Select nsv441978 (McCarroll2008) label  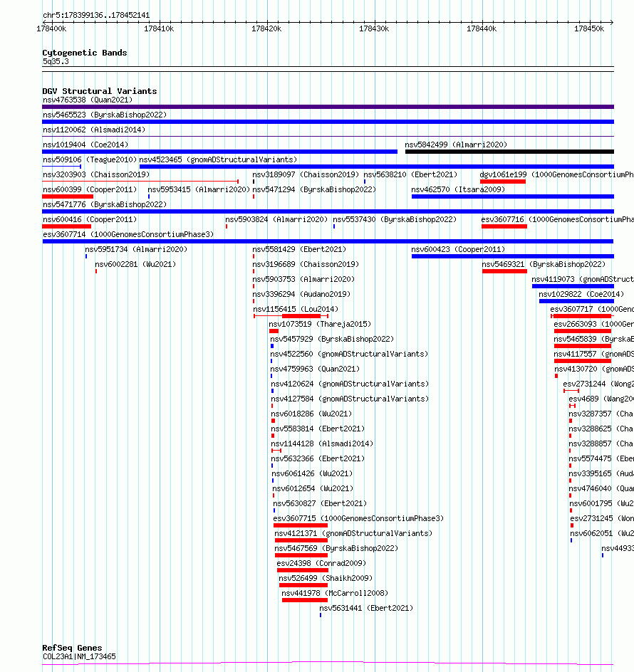[335, 593]
